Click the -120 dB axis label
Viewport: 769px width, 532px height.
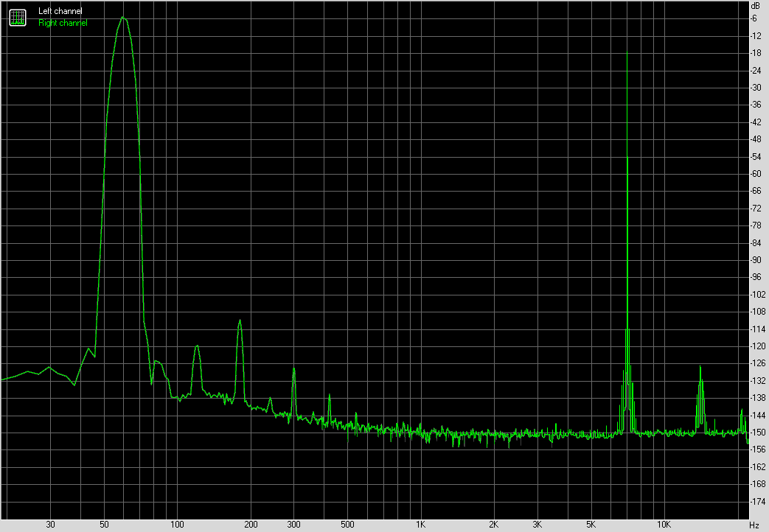tap(758, 346)
